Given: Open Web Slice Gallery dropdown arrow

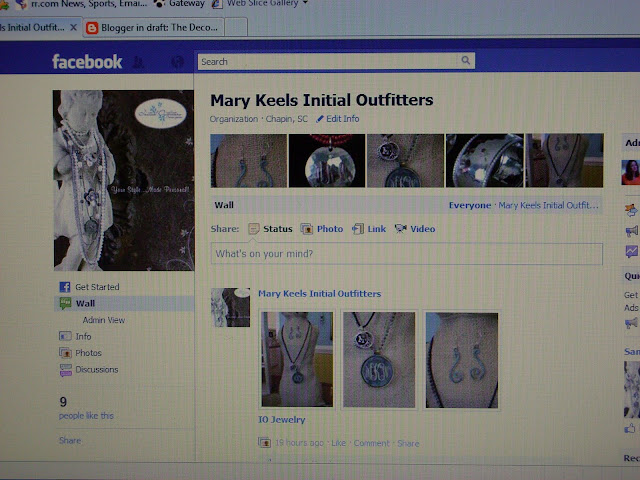Looking at the screenshot, I should point(304,3).
